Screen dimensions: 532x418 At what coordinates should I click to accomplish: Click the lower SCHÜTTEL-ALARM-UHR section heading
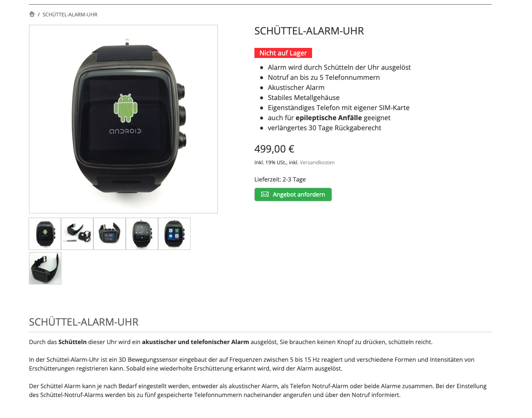coord(84,322)
